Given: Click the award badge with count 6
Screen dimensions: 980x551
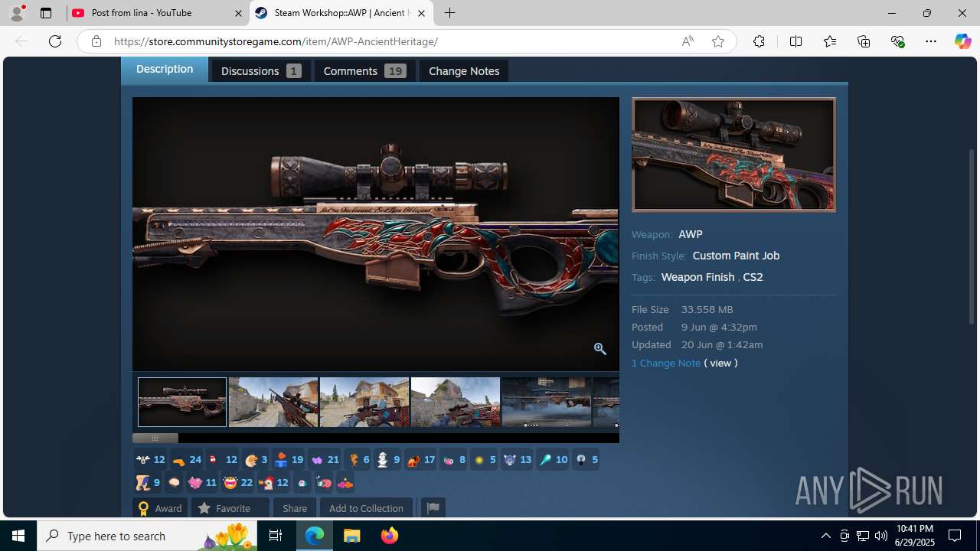Looking at the screenshot, I should [358, 460].
